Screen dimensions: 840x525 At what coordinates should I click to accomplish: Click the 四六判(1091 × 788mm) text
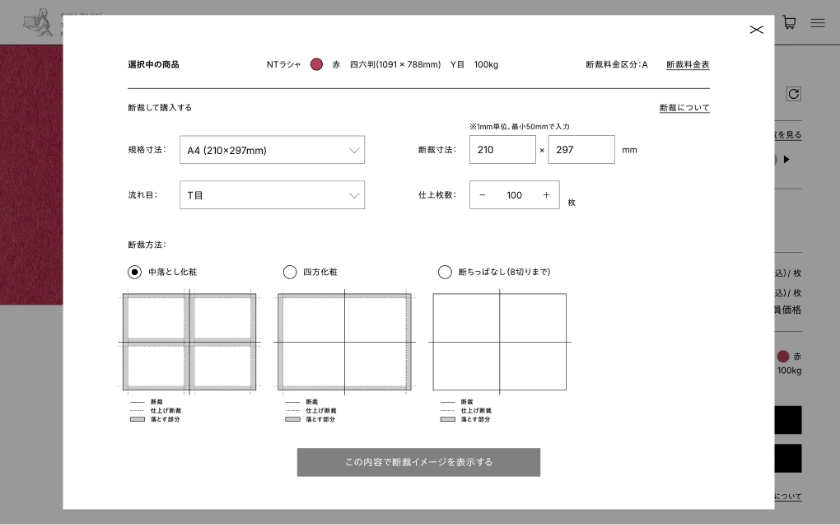click(x=395, y=64)
